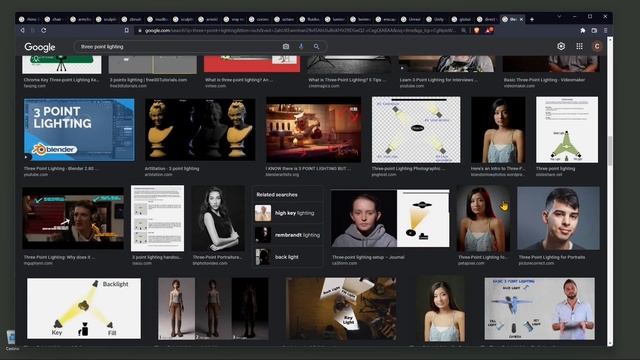This screenshot has height=360, width=640.
Task: Reload the page with the refresh icon
Action: [x=44, y=30]
